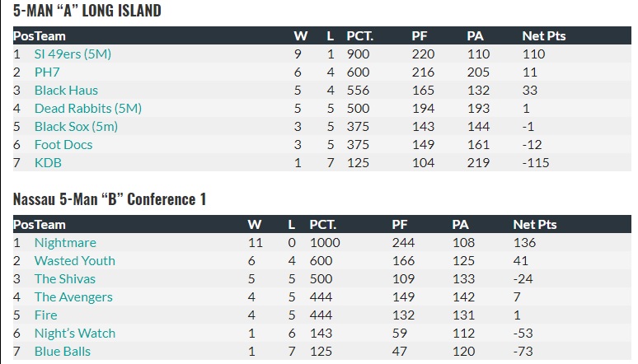Open the Night's Watch team link
This screenshot has height=364, width=638.
coord(74,333)
